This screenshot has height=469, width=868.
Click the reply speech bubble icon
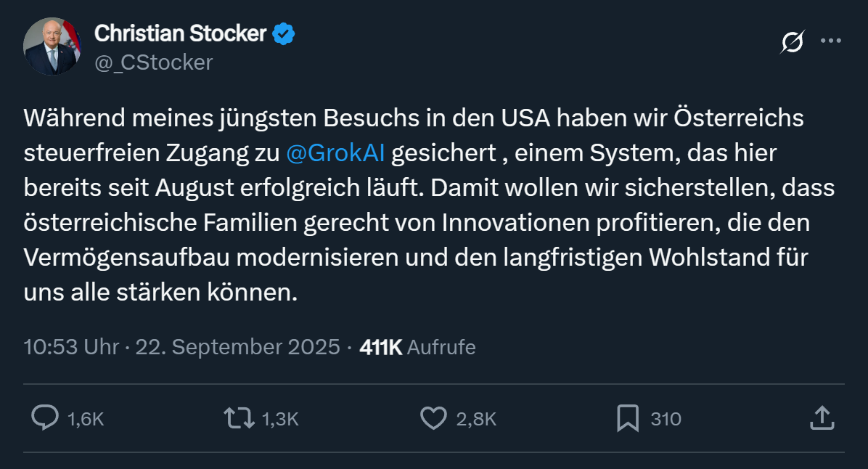click(46, 418)
